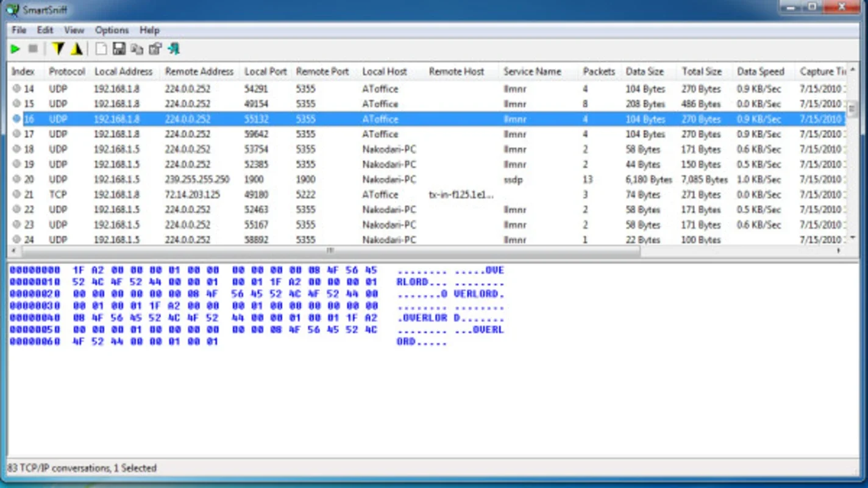The image size is (868, 488).
Task: Save captured data with the floppy disk icon
Action: pyautogui.click(x=119, y=49)
